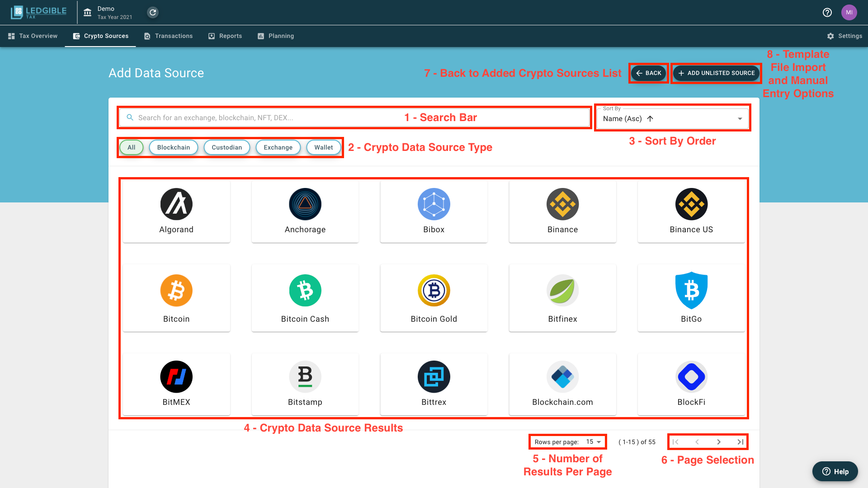Select the Bitfinex leaf icon

(563, 291)
